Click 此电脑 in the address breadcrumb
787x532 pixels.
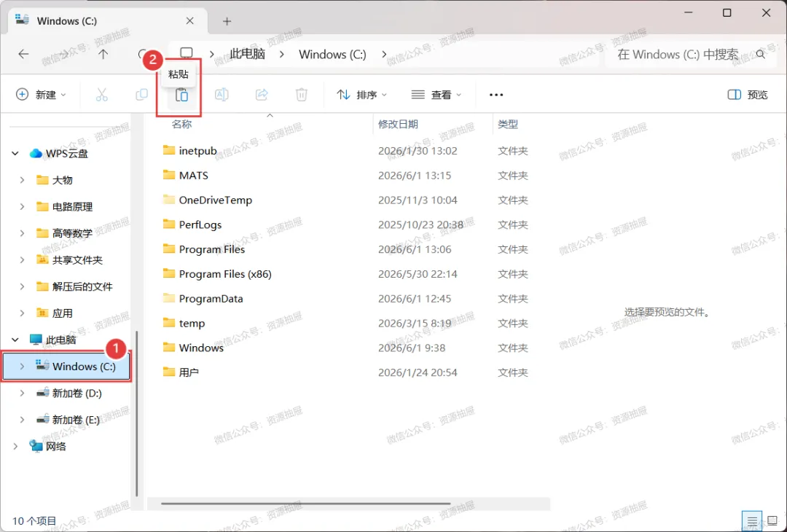(x=248, y=54)
